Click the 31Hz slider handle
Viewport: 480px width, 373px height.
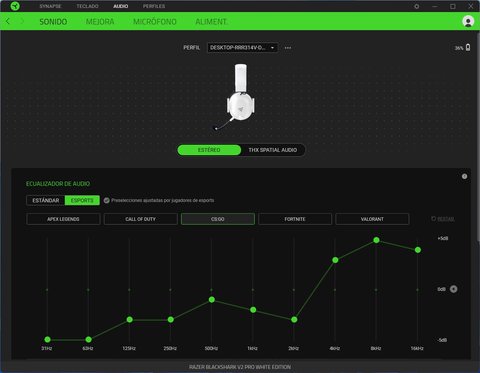pos(47,339)
